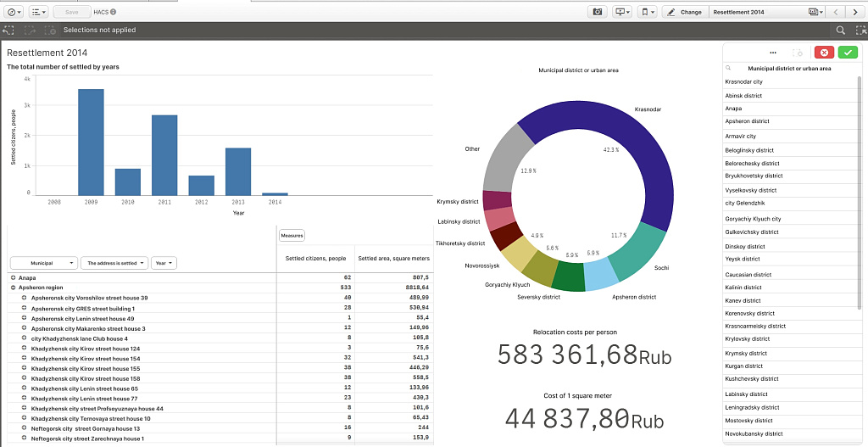Open the Municipal dimension dropdown
The image size is (868, 447).
43,263
